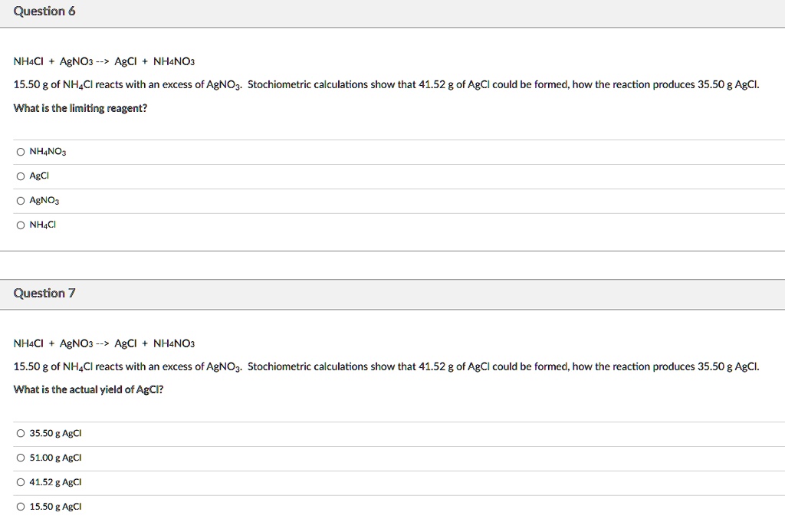Select the 35.50 g AgCl radio button

[x=20, y=433]
